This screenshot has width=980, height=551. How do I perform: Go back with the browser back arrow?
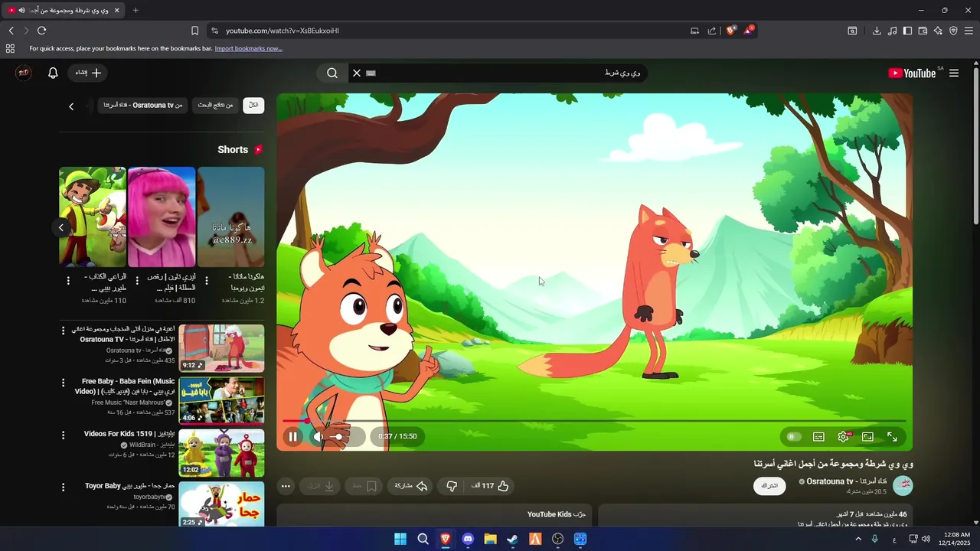[11, 31]
